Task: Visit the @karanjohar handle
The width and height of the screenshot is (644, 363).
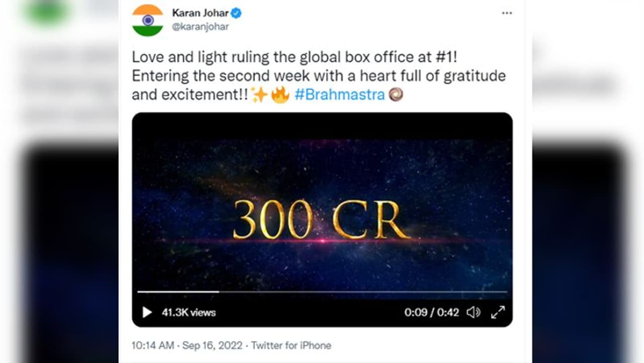Action: pos(200,27)
